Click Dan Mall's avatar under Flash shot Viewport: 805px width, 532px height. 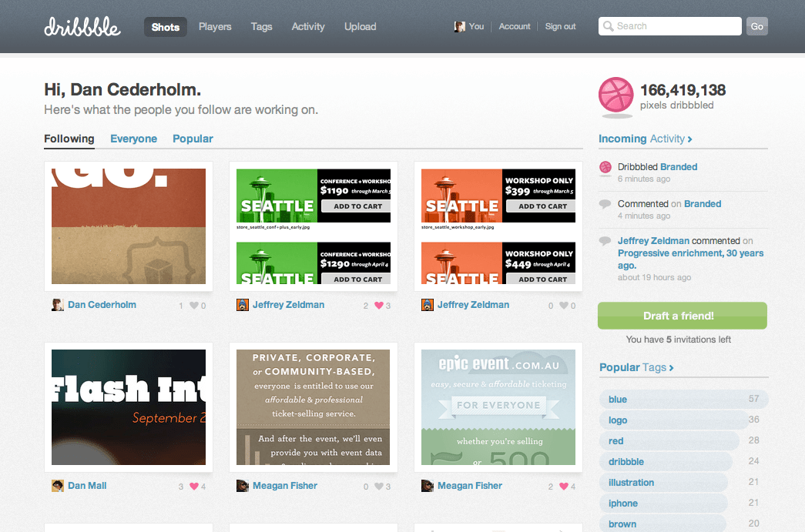(x=58, y=486)
